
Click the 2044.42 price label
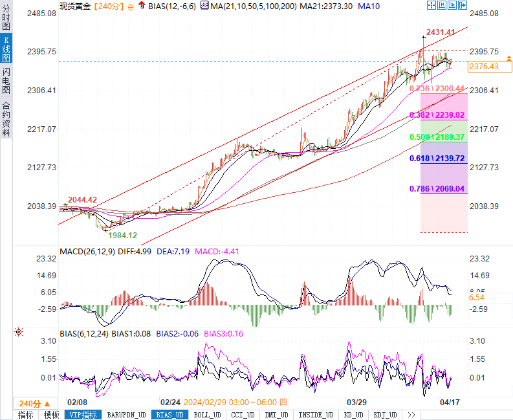coord(82,200)
